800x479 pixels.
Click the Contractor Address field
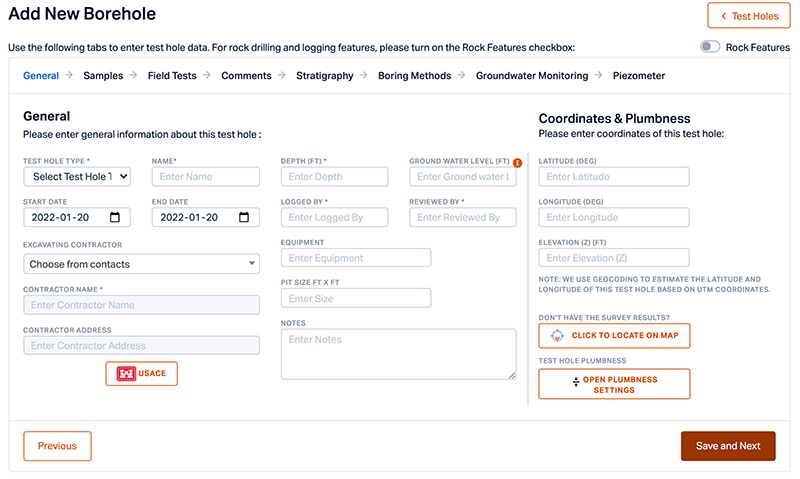tap(141, 345)
